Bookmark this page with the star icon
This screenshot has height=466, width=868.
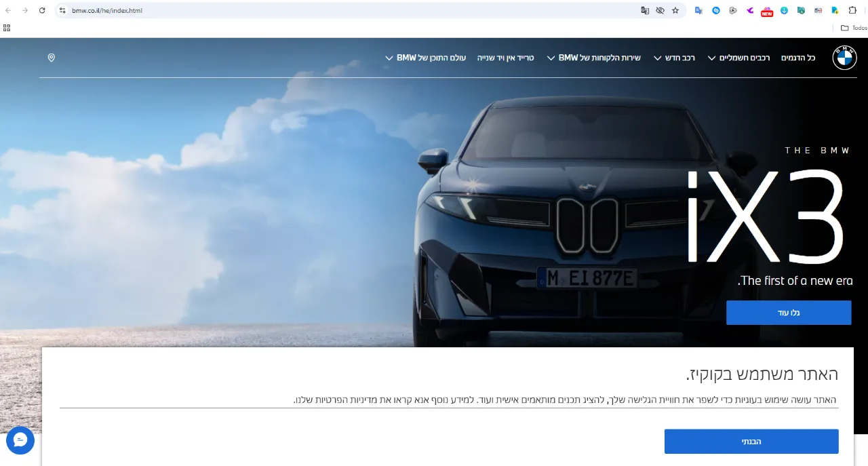tap(675, 10)
